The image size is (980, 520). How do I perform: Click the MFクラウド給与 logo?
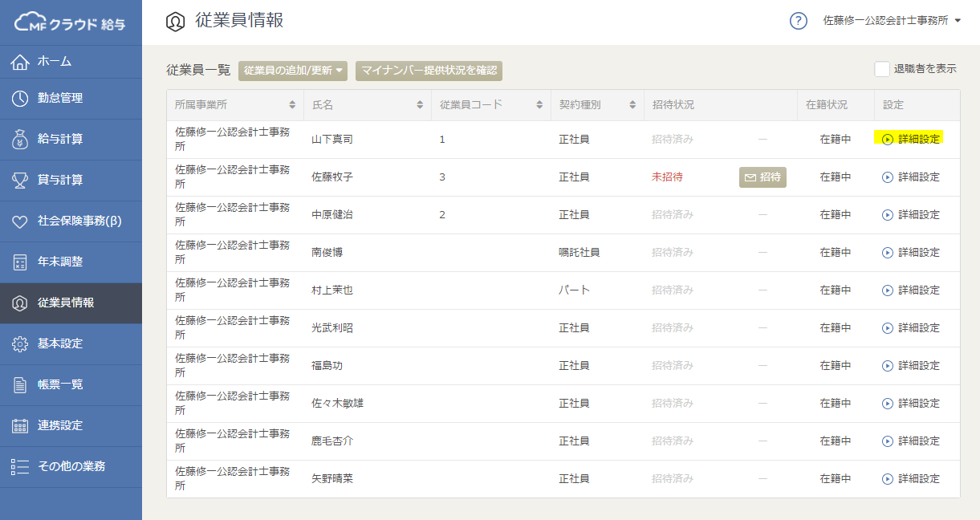click(71, 23)
